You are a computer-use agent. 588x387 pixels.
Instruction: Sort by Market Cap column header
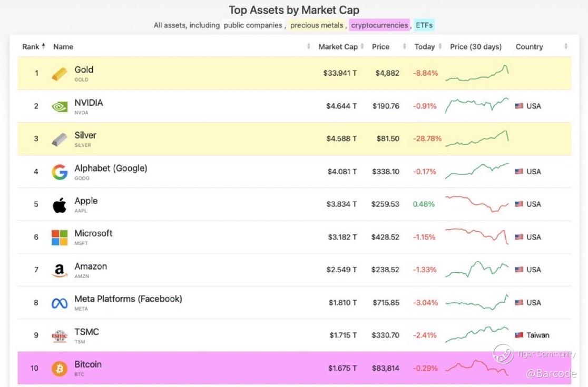coord(338,47)
